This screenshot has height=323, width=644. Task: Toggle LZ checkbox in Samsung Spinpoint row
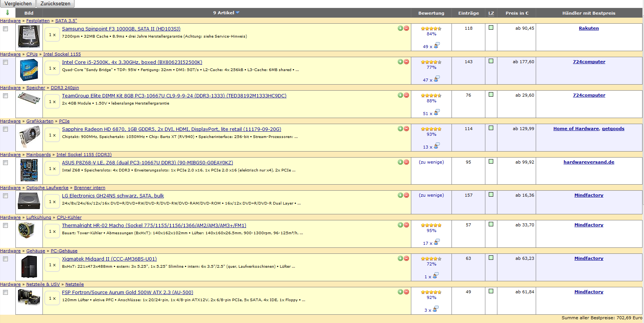coord(491,27)
